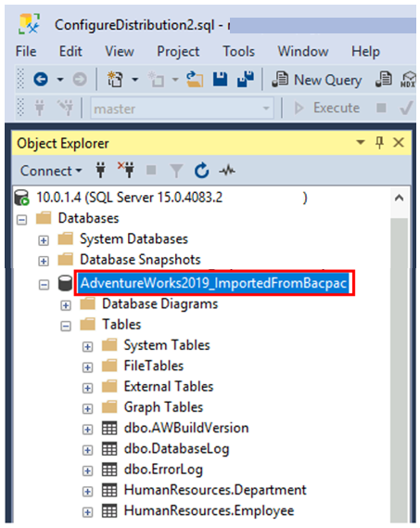Open the Activity Monitor pulse icon
This screenshot has height=528, width=420.
tap(227, 171)
